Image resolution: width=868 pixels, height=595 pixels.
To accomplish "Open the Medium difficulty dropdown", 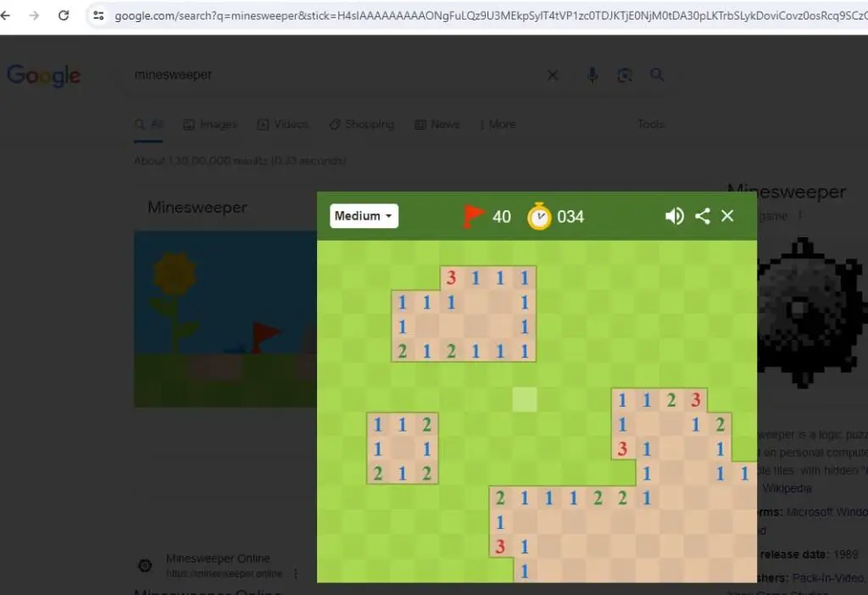I will [x=364, y=216].
